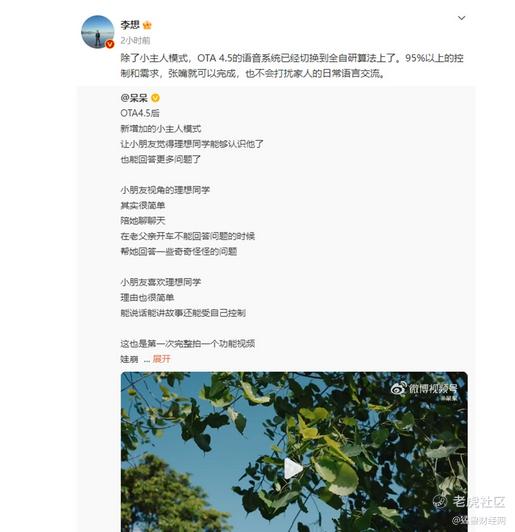
Task: Open the @呆呆 user mention
Action: pyautogui.click(x=134, y=98)
